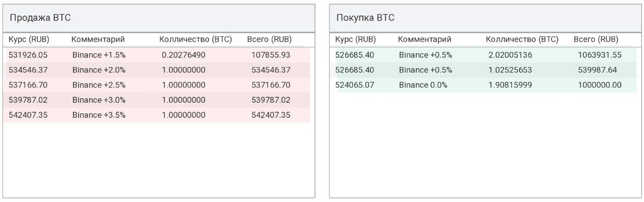The width and height of the screenshot is (644, 202).
Task: Click buy table Комментарий column header
Action: pos(425,39)
